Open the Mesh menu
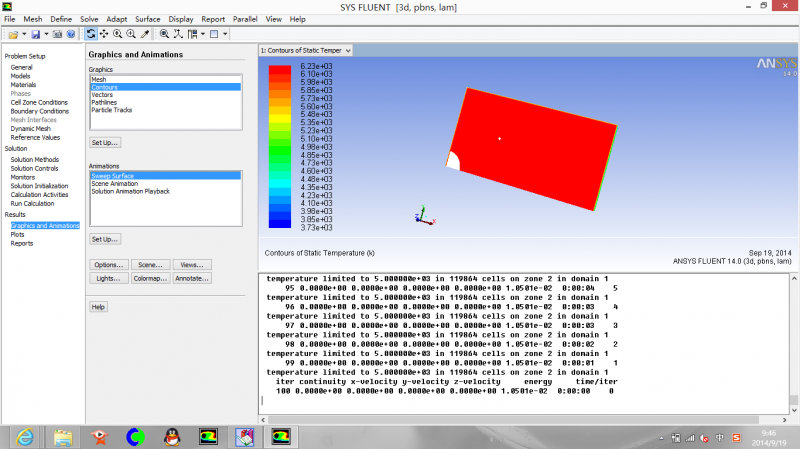This screenshot has height=449, width=800. coord(33,19)
